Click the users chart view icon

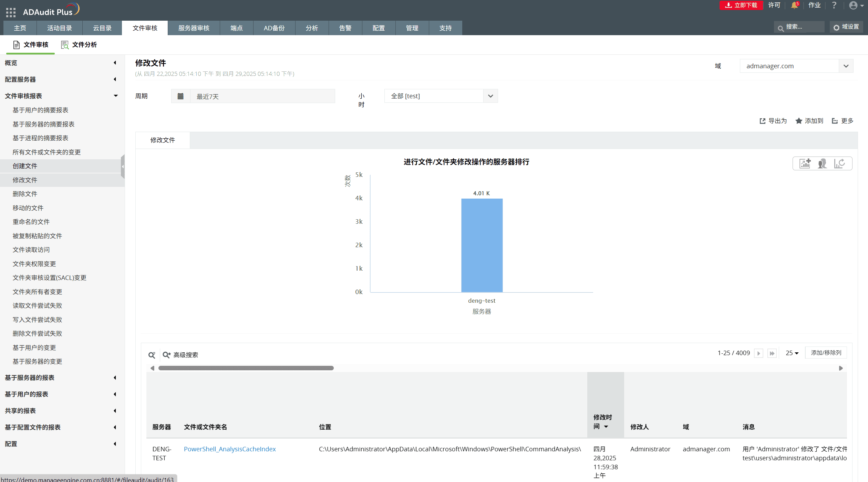point(822,163)
